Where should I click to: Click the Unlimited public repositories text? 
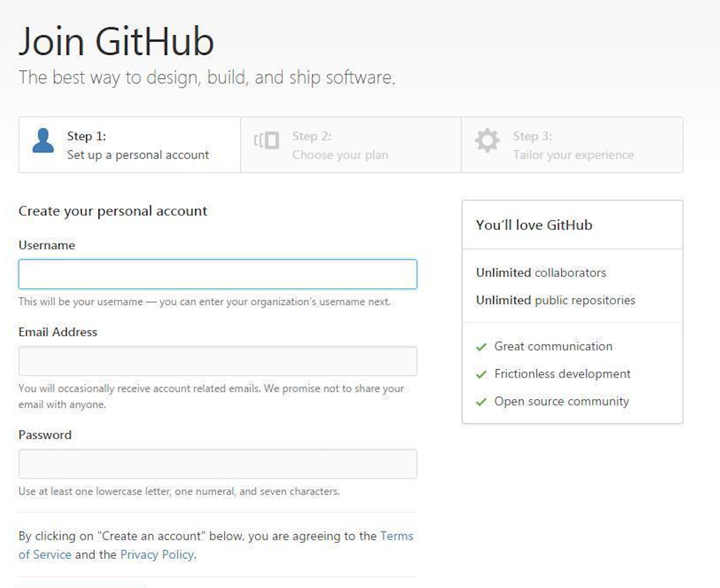556,300
